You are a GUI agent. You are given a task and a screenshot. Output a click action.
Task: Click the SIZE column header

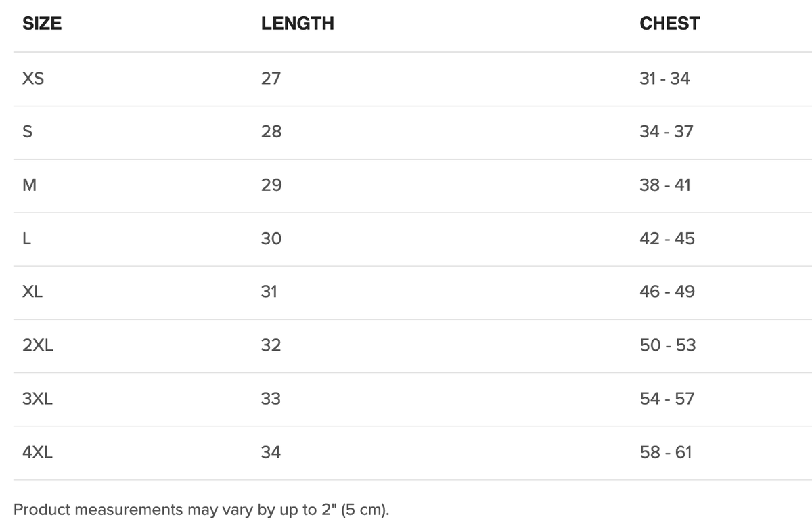[x=42, y=24]
